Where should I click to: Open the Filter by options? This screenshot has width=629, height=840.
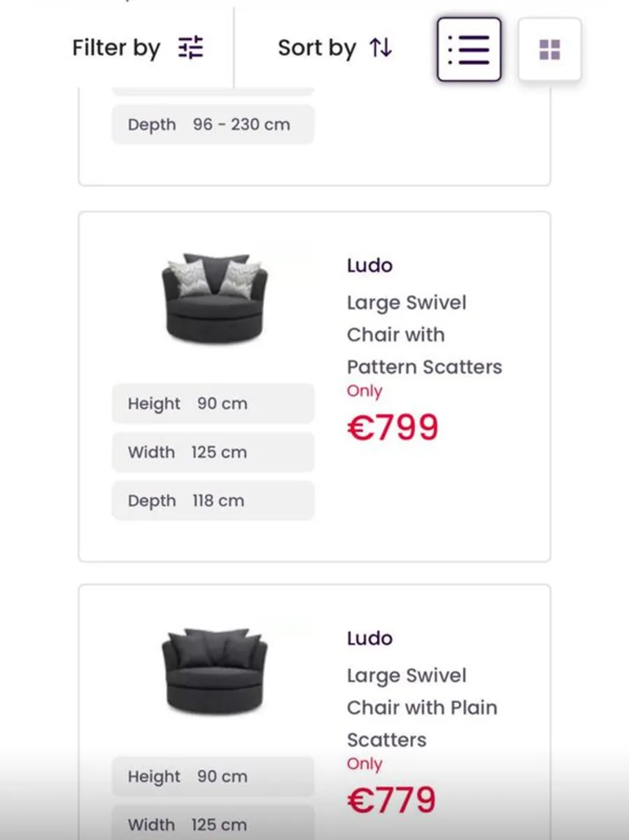click(x=138, y=48)
